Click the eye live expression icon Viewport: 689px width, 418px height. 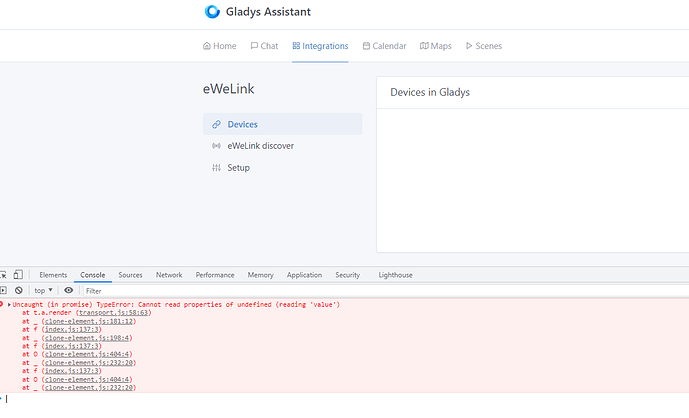[x=69, y=291]
